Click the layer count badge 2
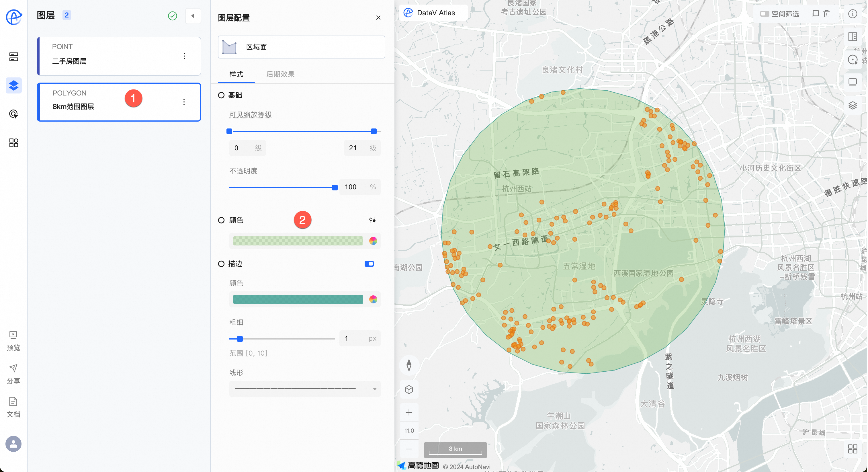This screenshot has width=868, height=472. (x=67, y=15)
